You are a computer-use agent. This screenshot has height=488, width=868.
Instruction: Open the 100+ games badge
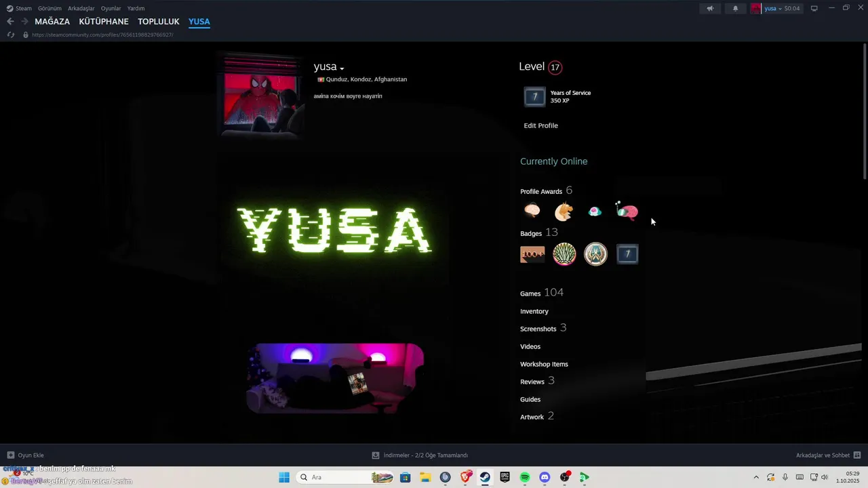(x=532, y=254)
